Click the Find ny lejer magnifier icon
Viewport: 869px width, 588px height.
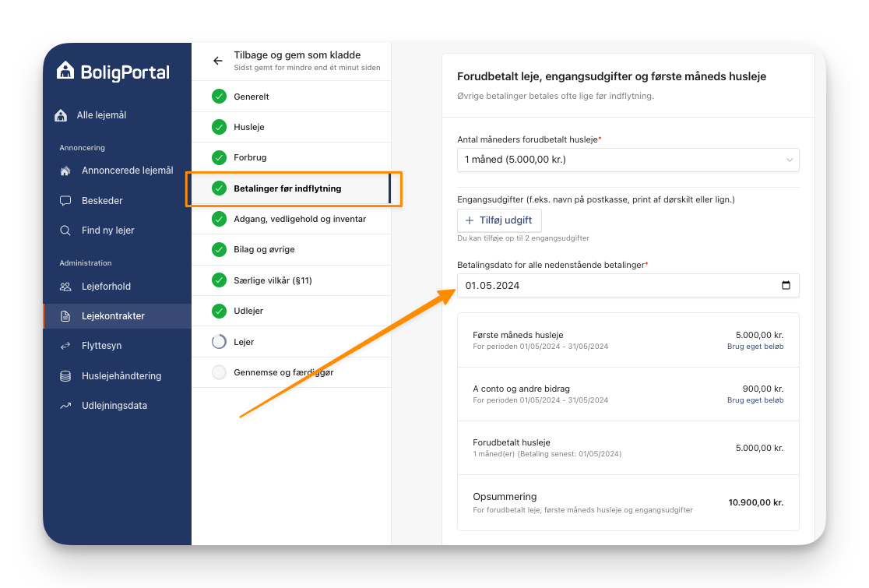point(65,231)
